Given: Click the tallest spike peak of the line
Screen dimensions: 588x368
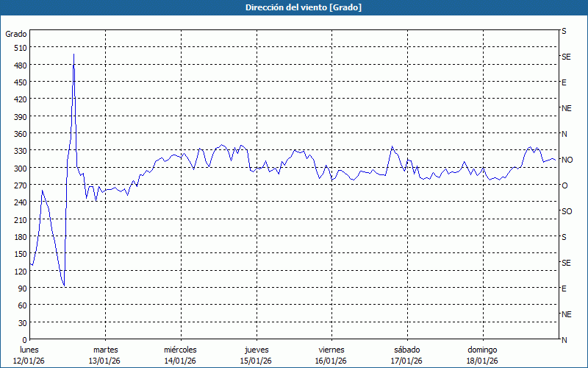Looking at the screenshot, I should click(x=73, y=54).
